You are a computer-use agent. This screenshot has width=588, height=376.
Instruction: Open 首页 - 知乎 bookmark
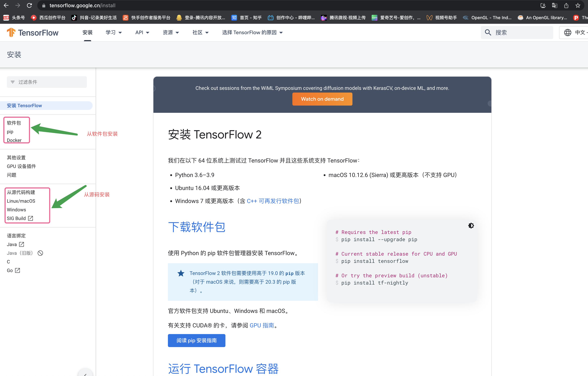pyautogui.click(x=246, y=18)
